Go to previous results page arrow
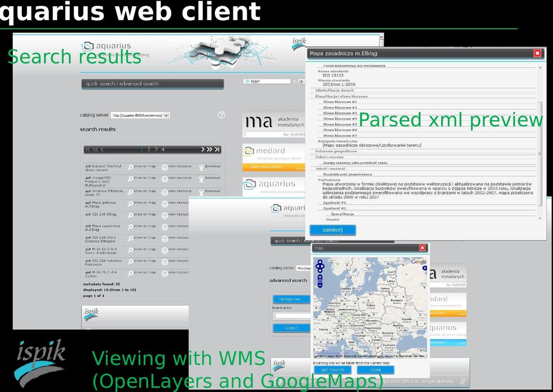Viewport: 553px width, 392px height. (102, 150)
